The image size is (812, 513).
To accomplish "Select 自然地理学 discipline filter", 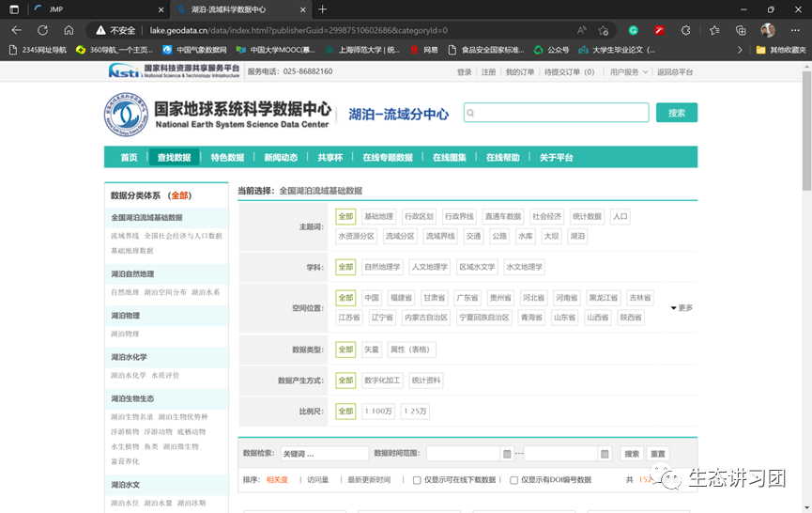I will pos(382,267).
